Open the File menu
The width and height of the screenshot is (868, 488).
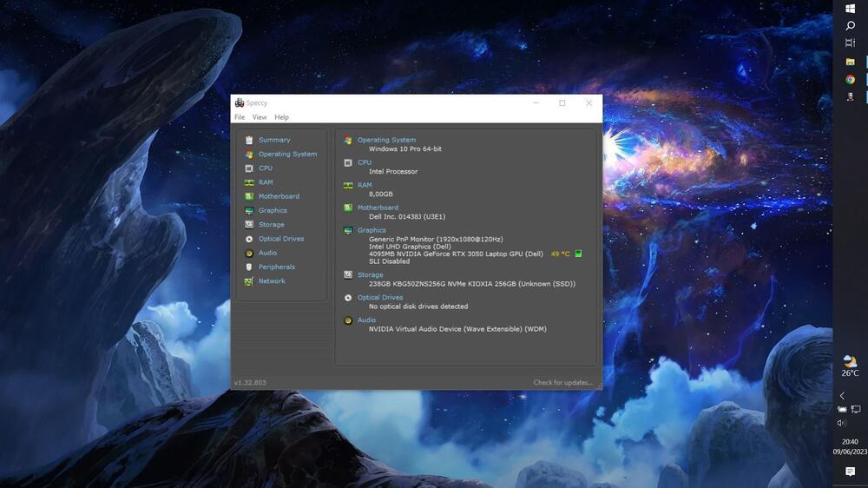[x=240, y=117]
